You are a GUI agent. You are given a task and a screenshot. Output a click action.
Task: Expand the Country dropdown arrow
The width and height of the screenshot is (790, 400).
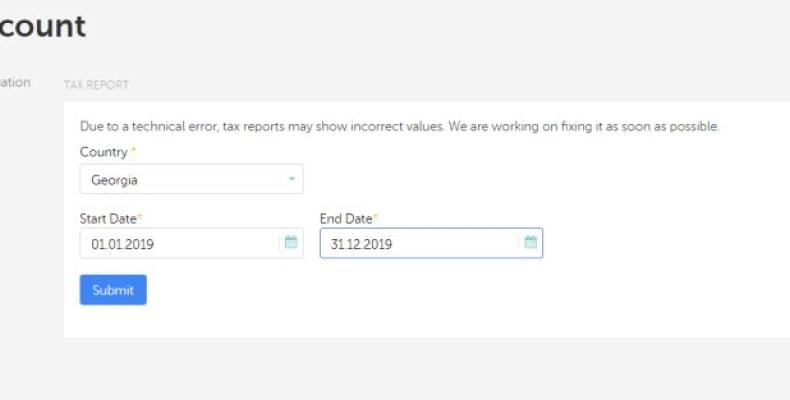click(291, 180)
